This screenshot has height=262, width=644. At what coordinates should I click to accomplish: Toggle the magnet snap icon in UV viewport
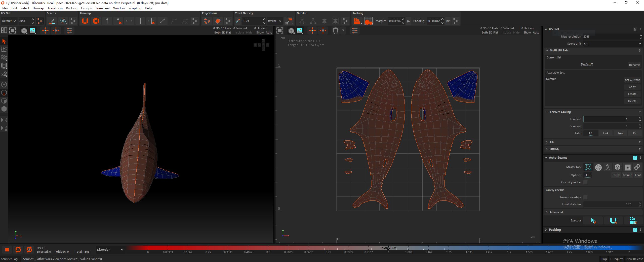[335, 31]
